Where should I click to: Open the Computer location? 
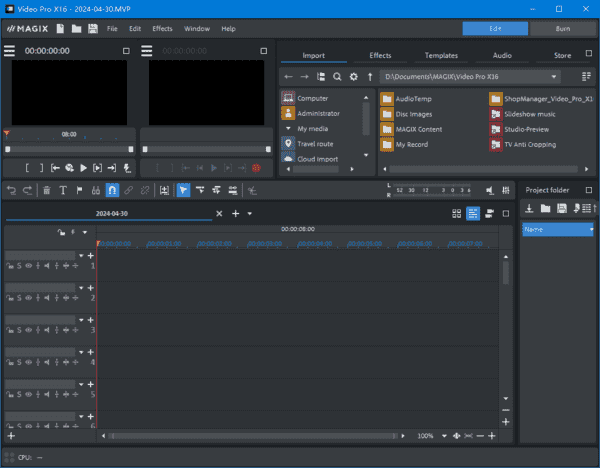tap(312, 98)
